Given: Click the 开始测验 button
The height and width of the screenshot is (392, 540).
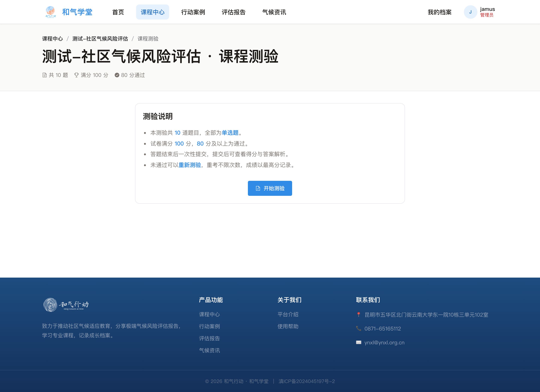Looking at the screenshot, I should tap(270, 188).
